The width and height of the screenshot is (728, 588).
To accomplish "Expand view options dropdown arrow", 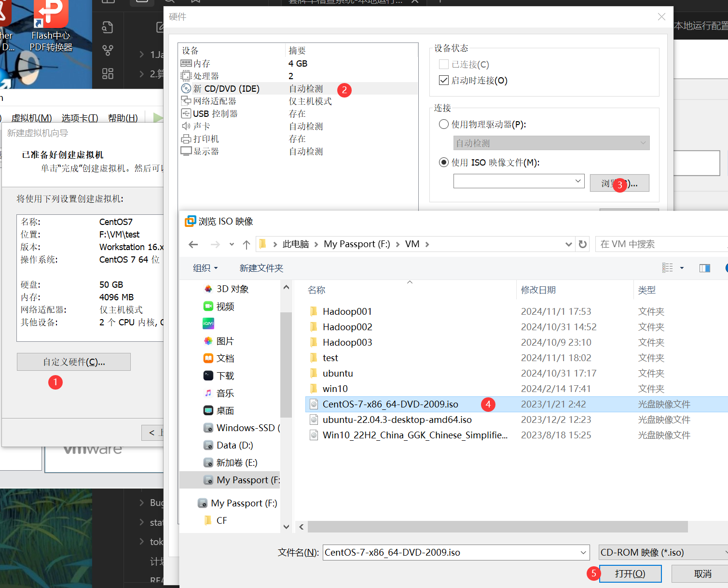I will coord(682,268).
